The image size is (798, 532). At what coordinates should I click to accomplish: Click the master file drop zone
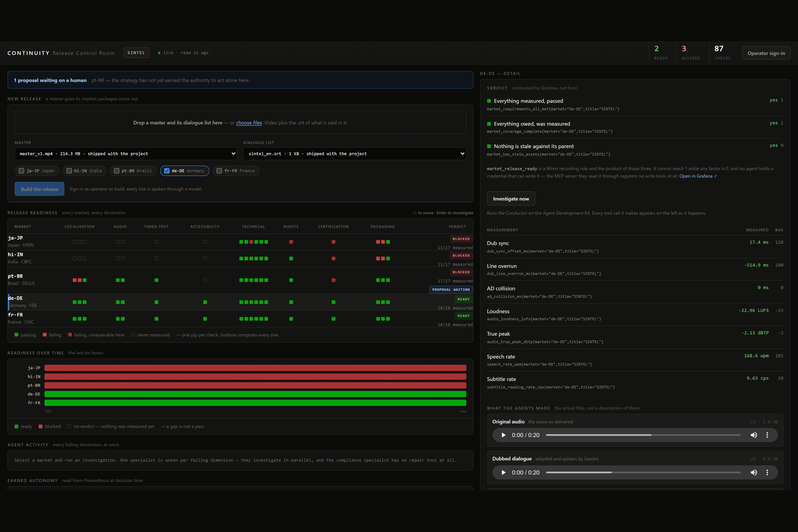(x=240, y=122)
